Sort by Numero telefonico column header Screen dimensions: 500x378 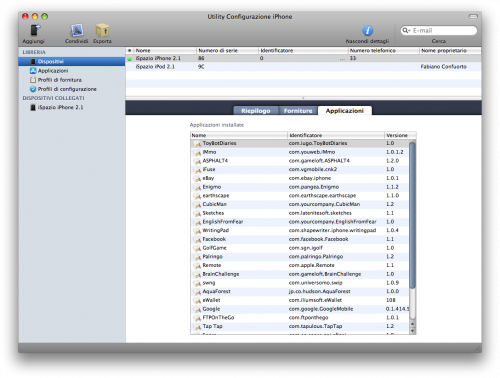(x=383, y=50)
